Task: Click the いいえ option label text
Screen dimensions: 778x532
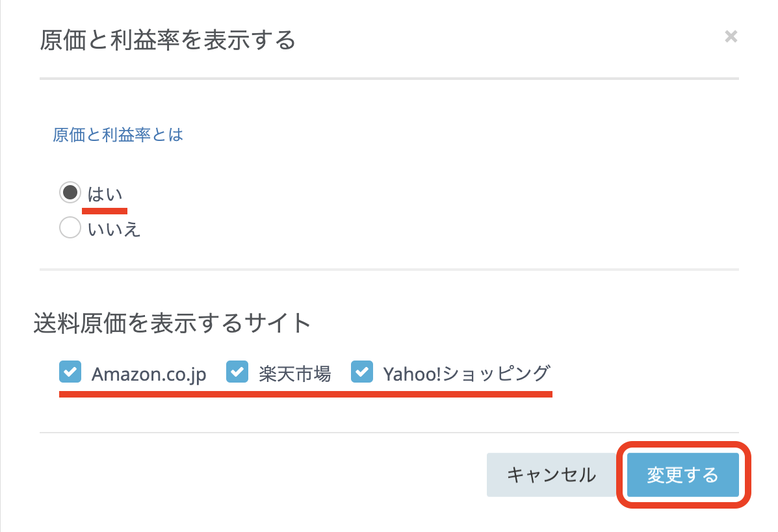Action: [114, 229]
